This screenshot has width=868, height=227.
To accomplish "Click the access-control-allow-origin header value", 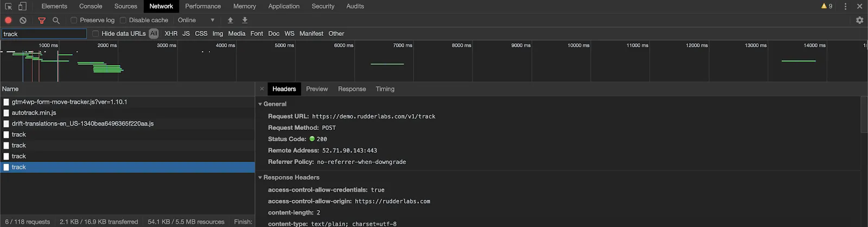I will [x=393, y=201].
